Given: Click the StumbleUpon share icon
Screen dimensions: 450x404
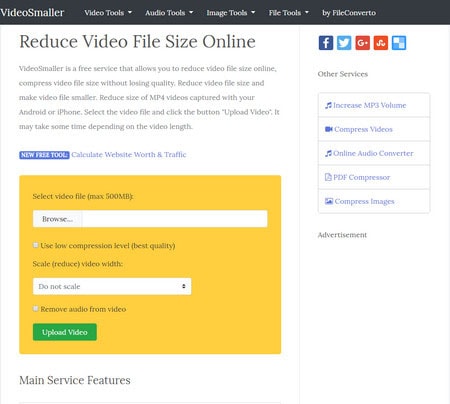Looking at the screenshot, I should [381, 43].
